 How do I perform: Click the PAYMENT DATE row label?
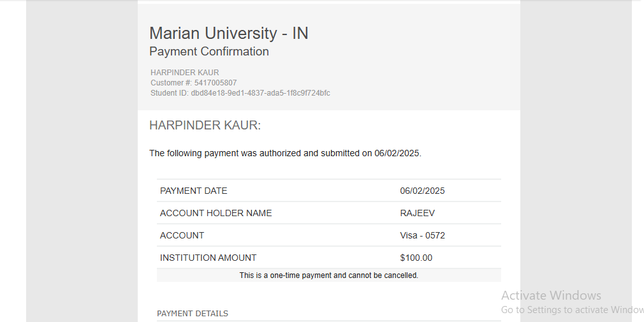click(193, 191)
